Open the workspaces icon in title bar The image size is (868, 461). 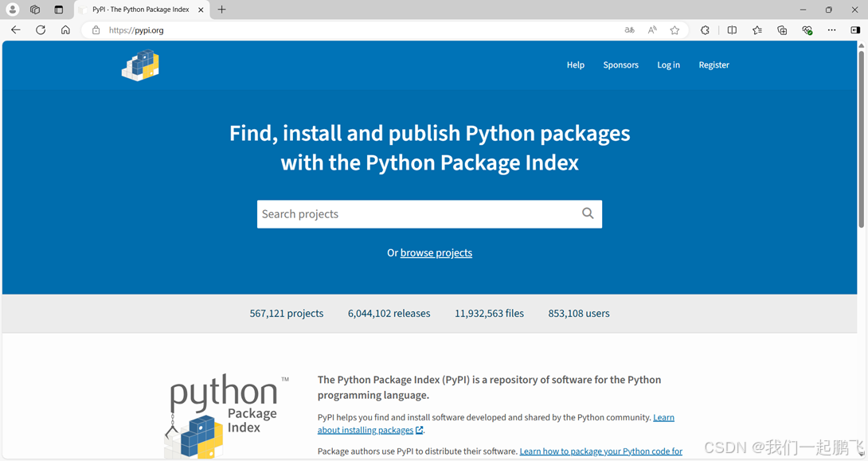point(35,10)
